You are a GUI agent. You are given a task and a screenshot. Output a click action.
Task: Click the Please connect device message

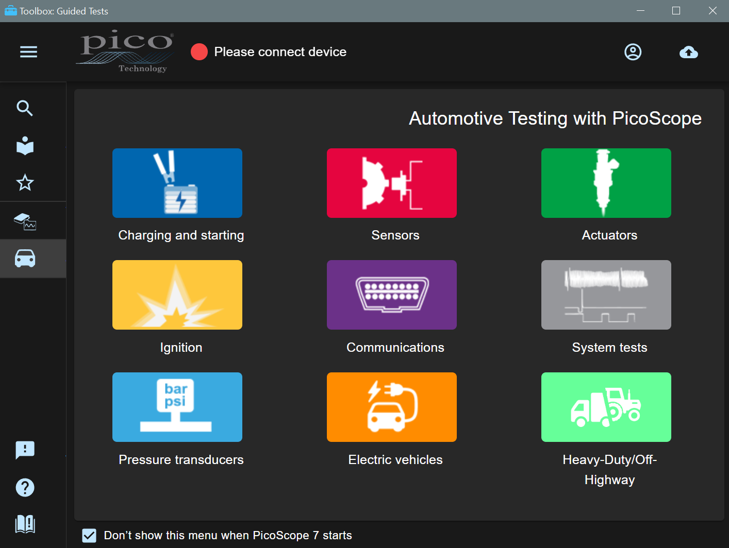[x=280, y=52]
